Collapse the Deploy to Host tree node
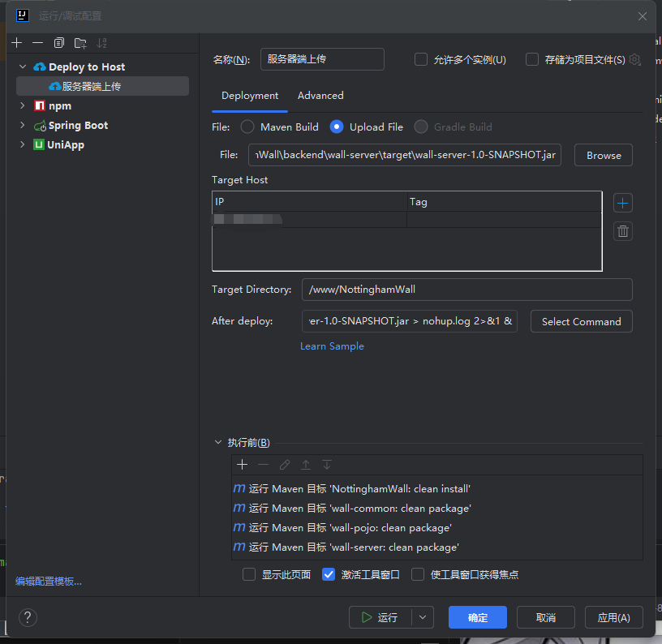Screen dimensions: 662x644 tap(23, 67)
